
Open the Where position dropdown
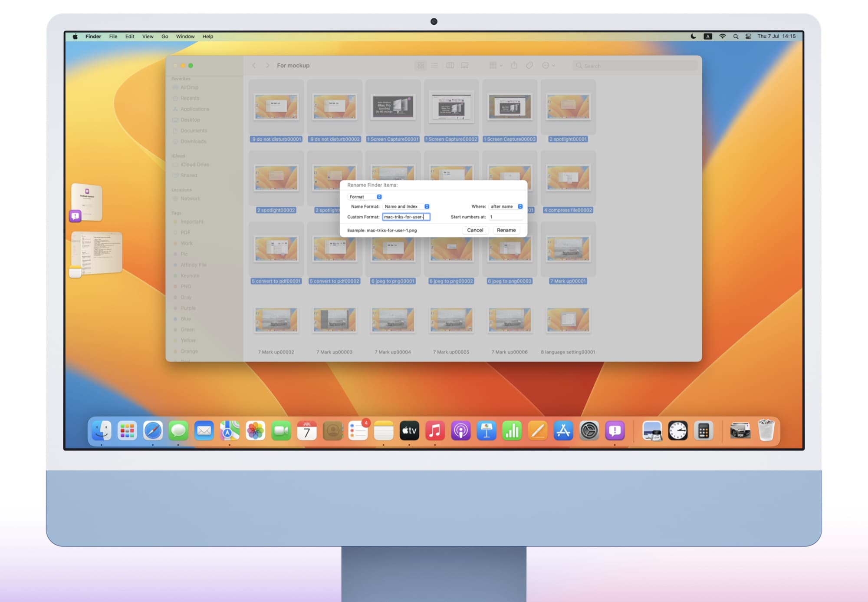tap(506, 206)
